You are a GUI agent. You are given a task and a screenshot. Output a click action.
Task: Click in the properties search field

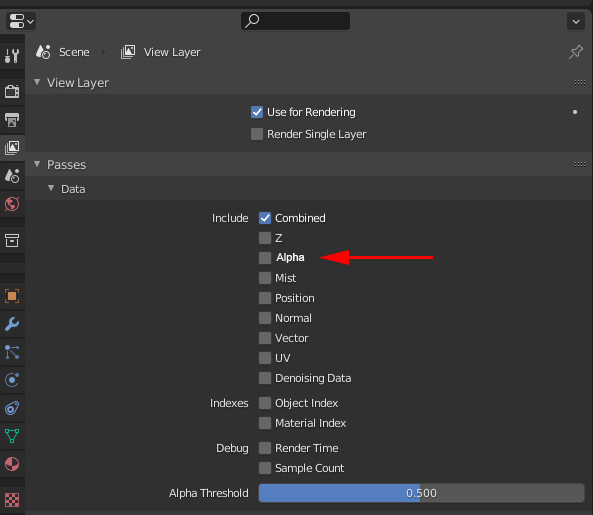pos(295,21)
